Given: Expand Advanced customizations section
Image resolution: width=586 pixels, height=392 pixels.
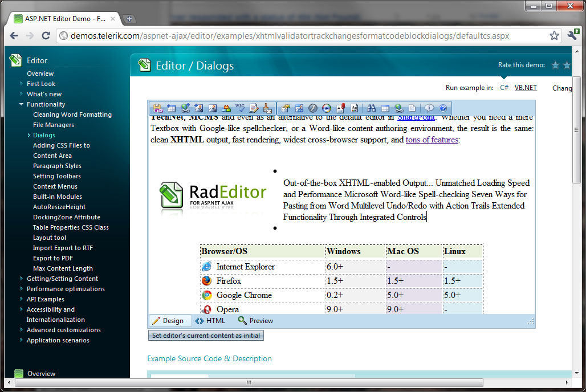Looking at the screenshot, I should click(21, 330).
